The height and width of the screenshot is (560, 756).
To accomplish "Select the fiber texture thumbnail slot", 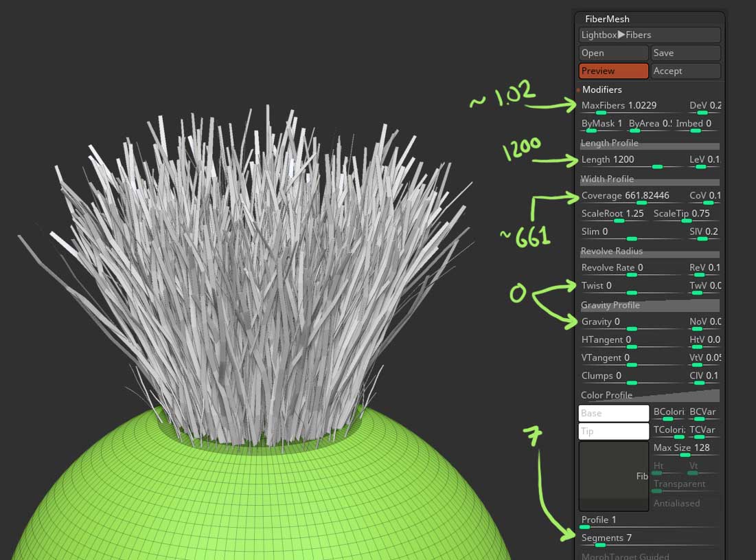I will coord(613,476).
